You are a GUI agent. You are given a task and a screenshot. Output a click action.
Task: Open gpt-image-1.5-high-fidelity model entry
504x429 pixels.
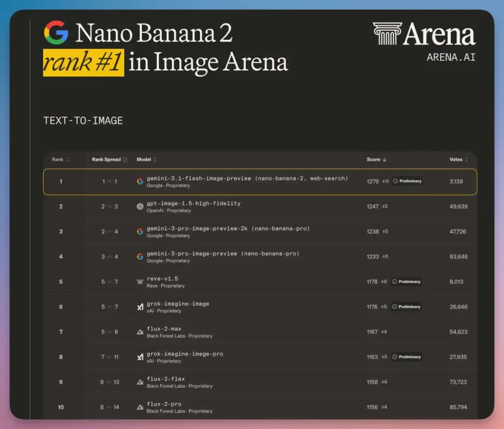click(x=194, y=203)
